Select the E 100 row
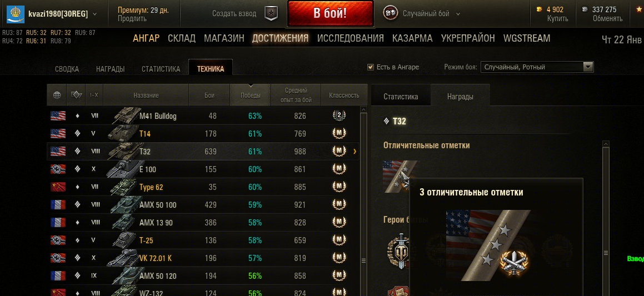 [x=203, y=169]
